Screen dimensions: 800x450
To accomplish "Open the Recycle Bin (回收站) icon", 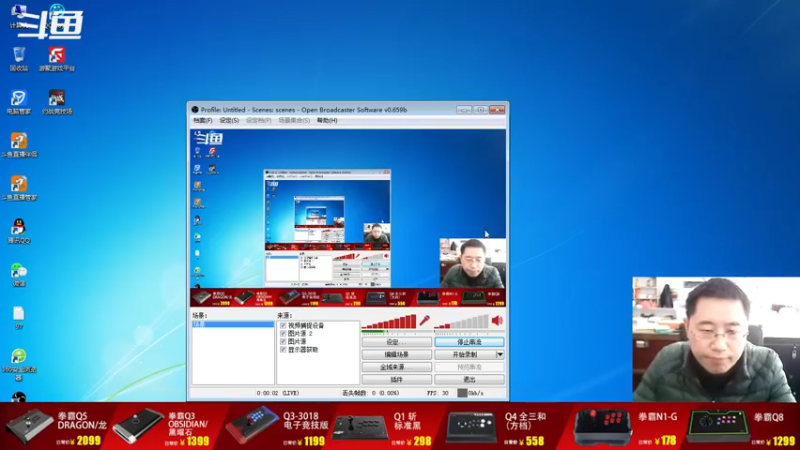I will point(19,59).
